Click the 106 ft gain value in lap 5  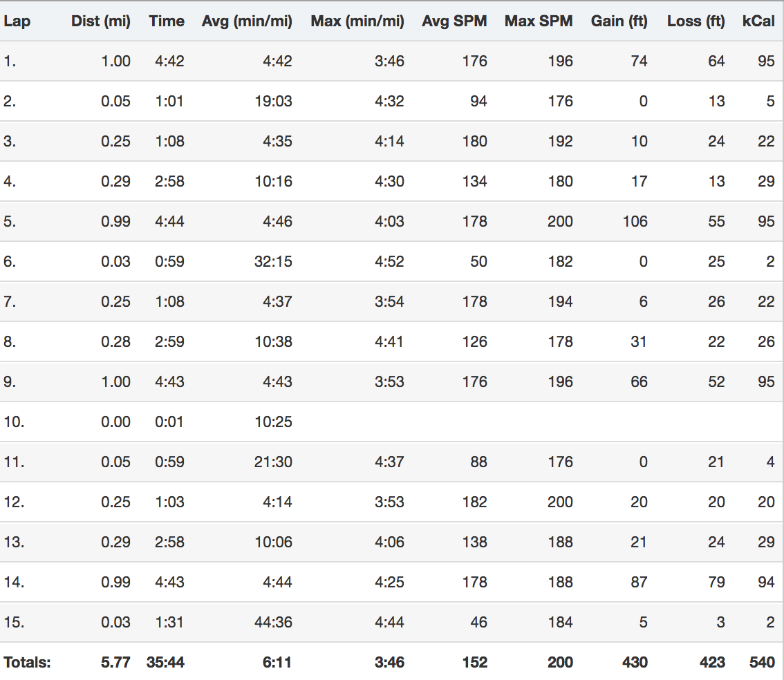pos(635,222)
